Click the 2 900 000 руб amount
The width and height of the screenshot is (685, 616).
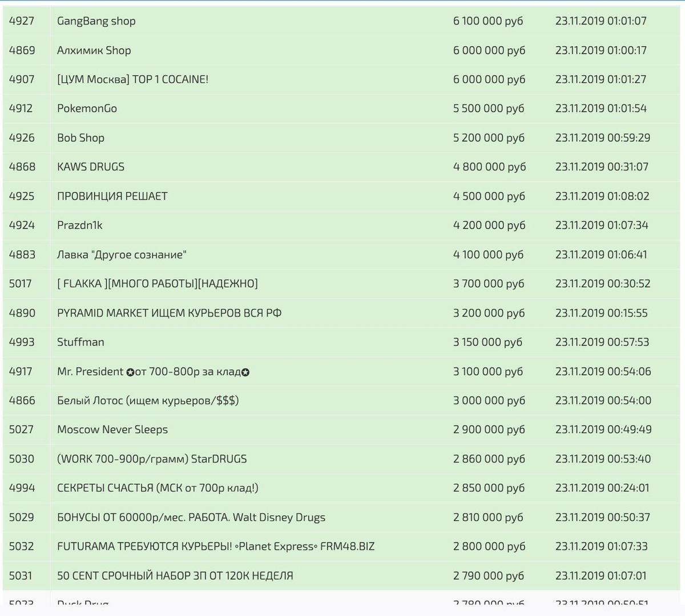click(x=489, y=429)
